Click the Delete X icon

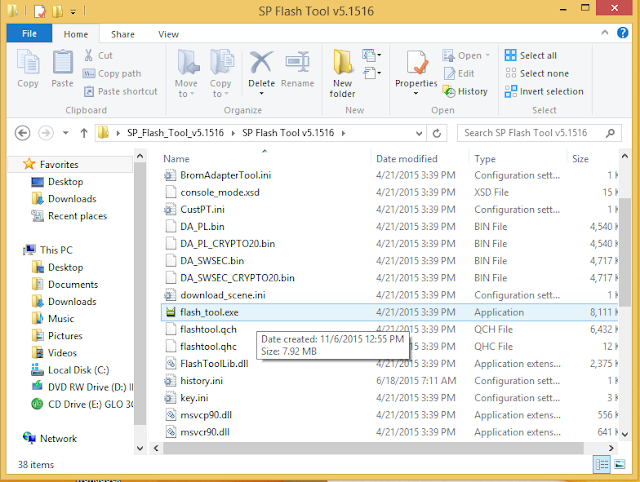tap(261, 62)
